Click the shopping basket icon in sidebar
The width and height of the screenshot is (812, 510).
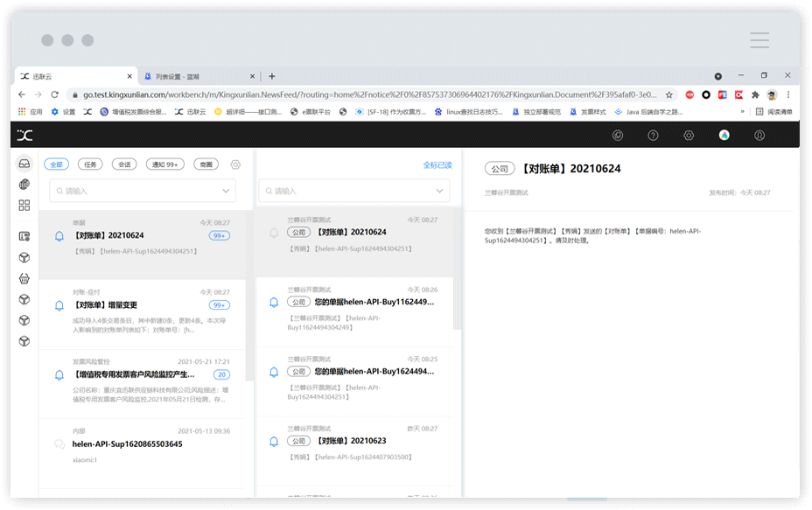[x=24, y=278]
